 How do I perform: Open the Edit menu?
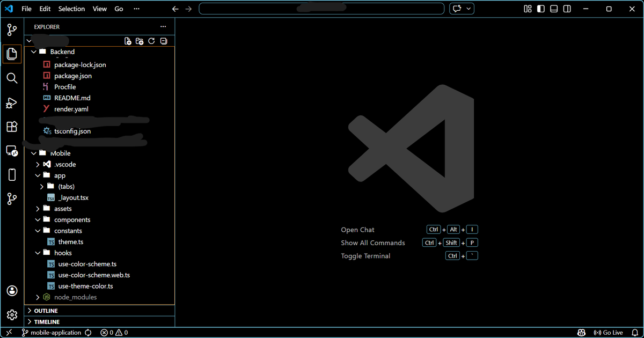(45, 9)
